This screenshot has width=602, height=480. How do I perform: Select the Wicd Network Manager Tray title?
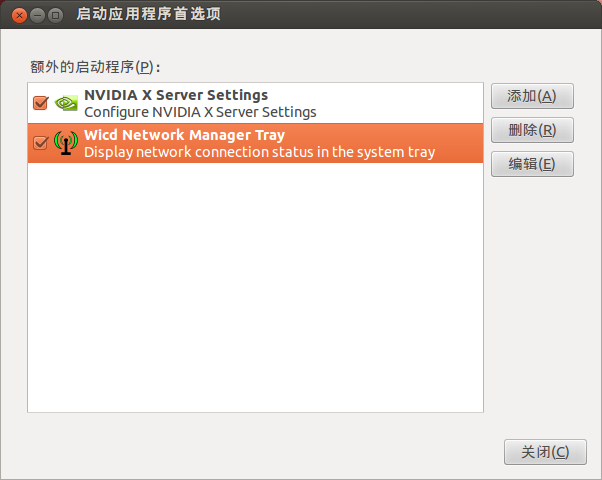(184, 135)
